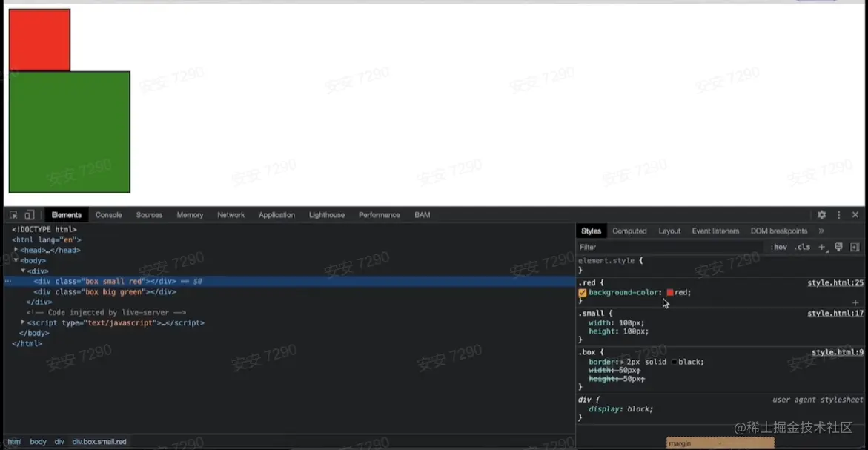Select the DOCTYPE html line
The image size is (868, 450).
(44, 229)
